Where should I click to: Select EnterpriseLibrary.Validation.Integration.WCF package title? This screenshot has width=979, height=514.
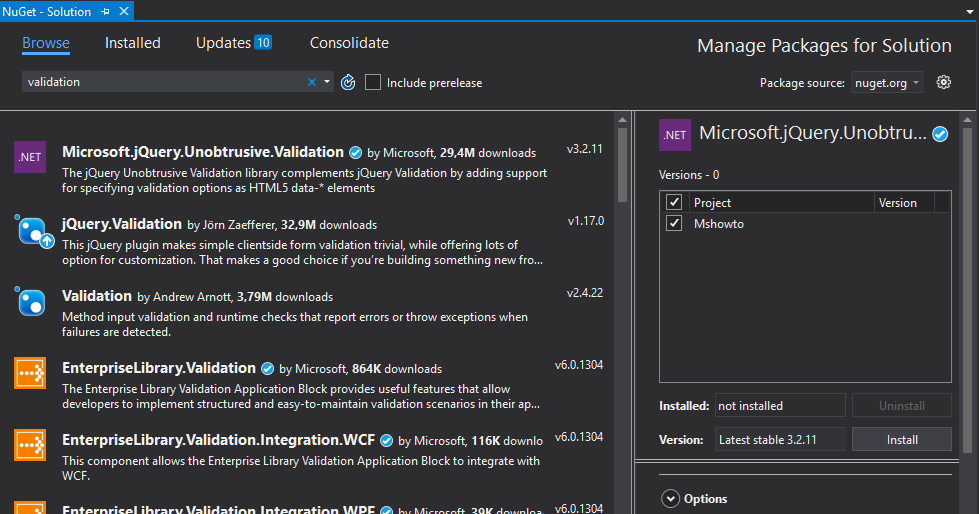coord(219,440)
